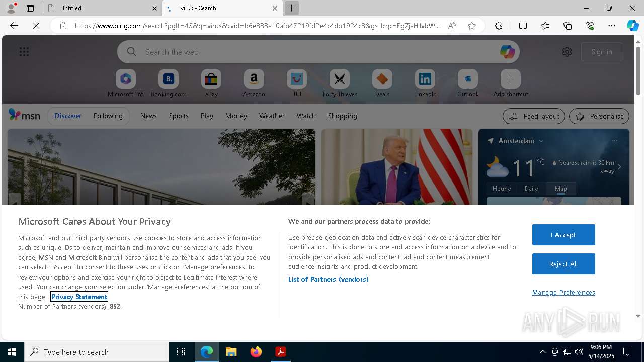Open Settings and more menu
This screenshot has height=362, width=644.
[x=612, y=26]
